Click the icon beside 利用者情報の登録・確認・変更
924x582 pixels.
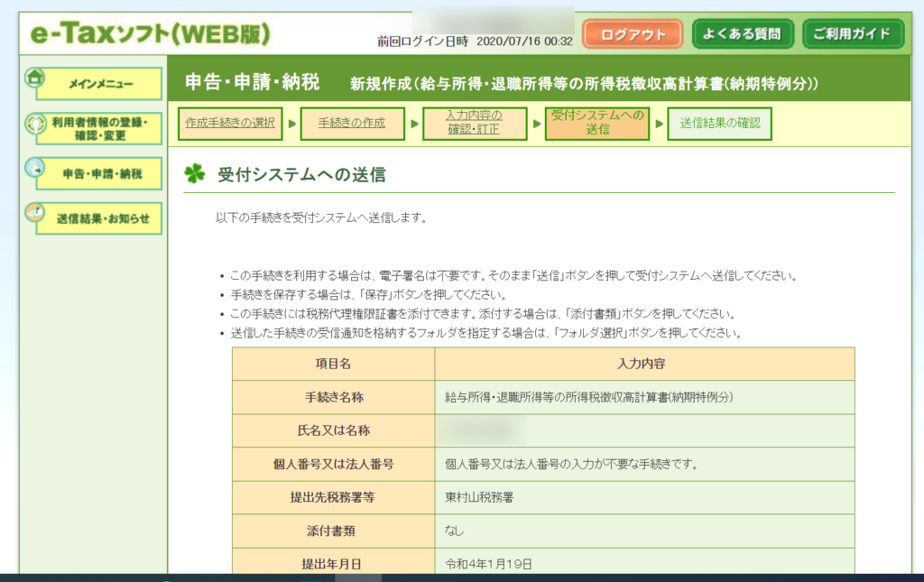coord(35,124)
